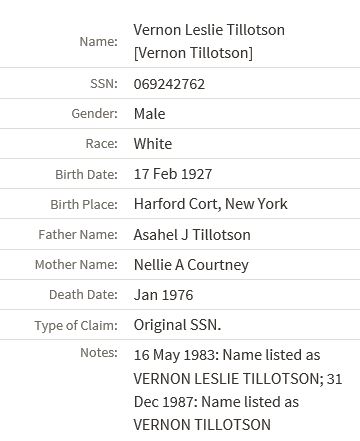Click the birth date 17 Feb 1927
The height and width of the screenshot is (441, 360).
click(x=173, y=174)
